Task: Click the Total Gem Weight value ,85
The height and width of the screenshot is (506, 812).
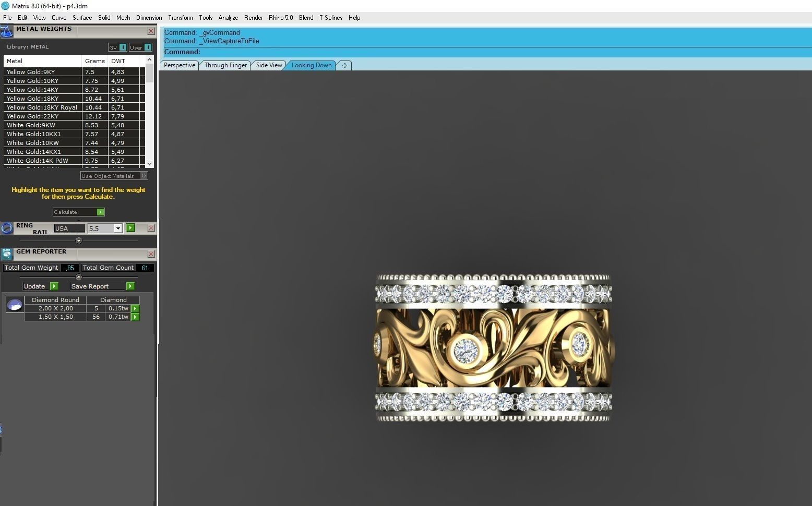Action: pos(70,268)
